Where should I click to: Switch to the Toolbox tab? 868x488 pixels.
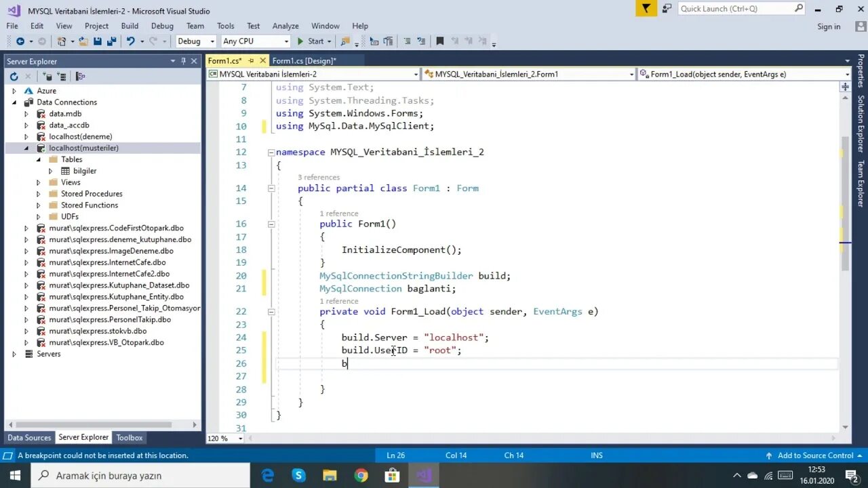click(x=129, y=438)
